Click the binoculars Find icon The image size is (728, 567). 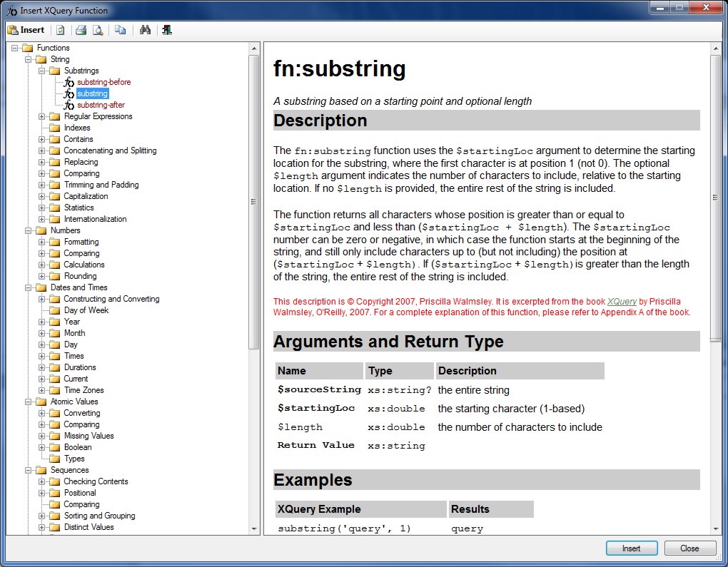pos(145,30)
